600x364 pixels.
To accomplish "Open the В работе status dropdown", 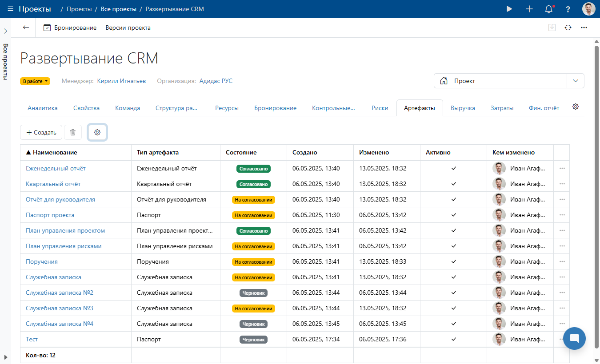I will point(35,81).
